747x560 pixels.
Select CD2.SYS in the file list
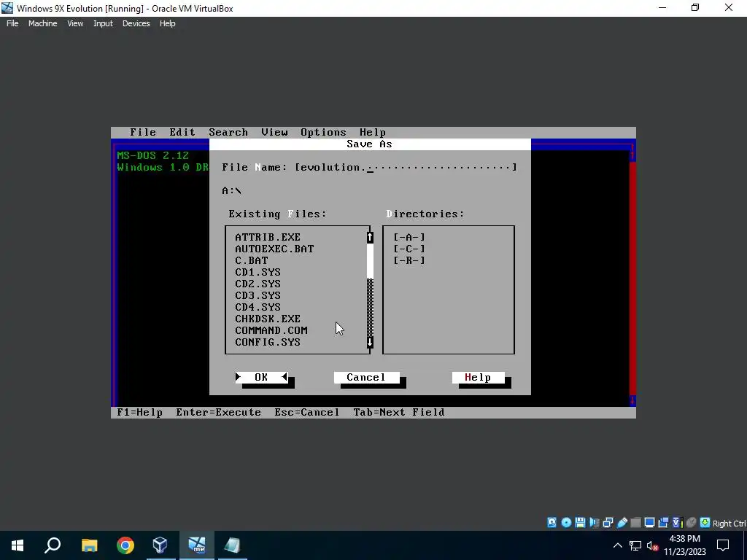258,284
